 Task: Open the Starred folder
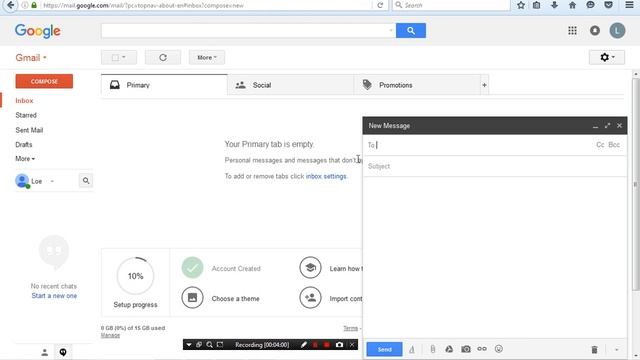(x=26, y=115)
